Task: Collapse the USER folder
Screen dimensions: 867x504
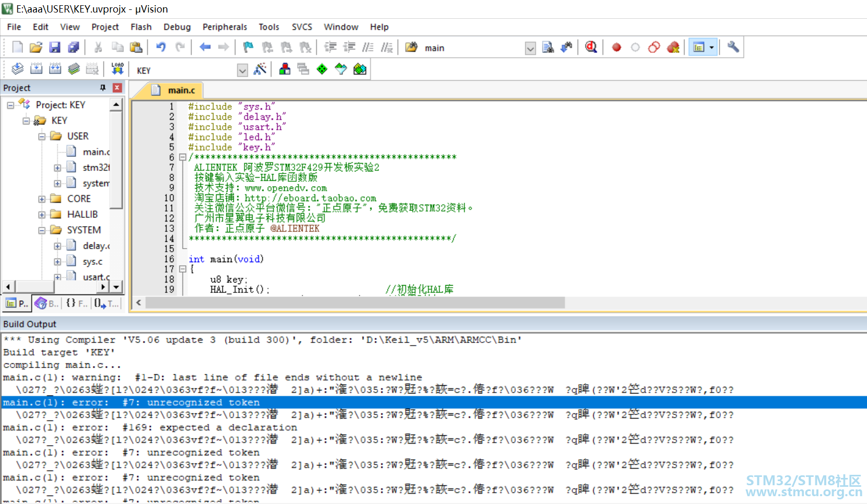Action: (42, 137)
